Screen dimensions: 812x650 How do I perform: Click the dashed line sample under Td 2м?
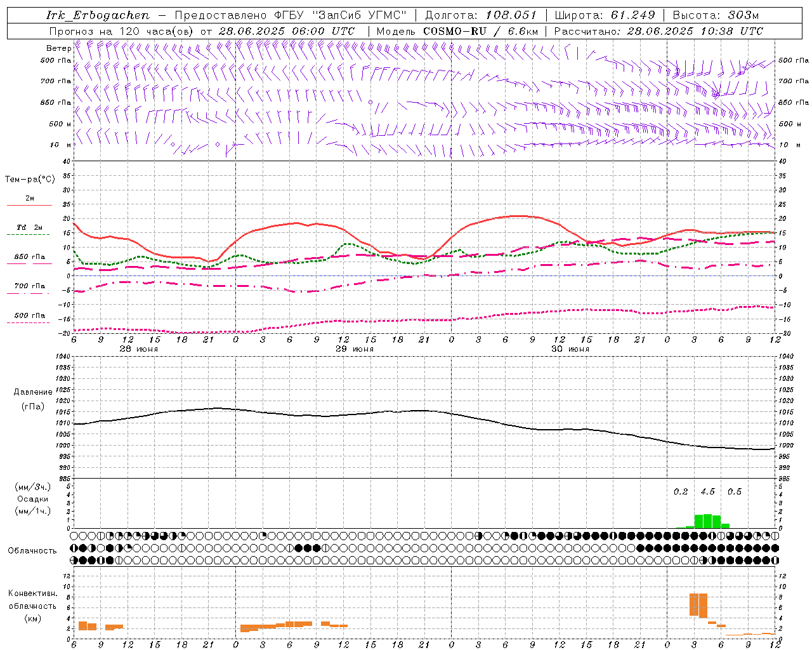pos(29,235)
